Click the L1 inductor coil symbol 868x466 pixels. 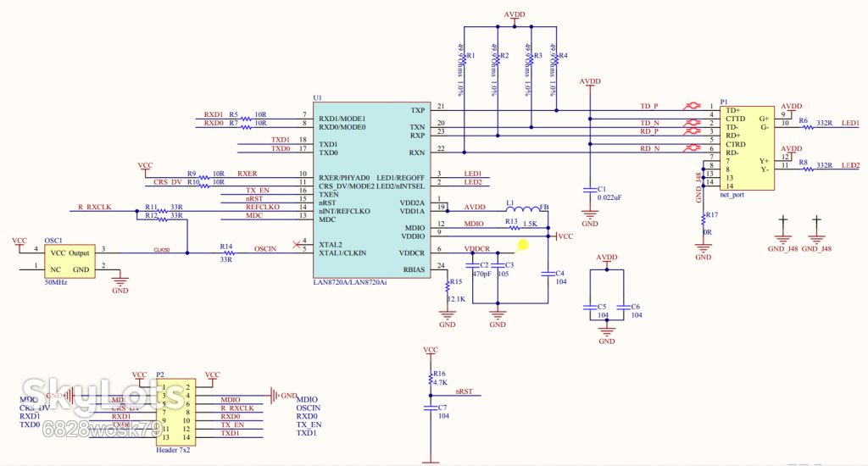click(x=522, y=208)
